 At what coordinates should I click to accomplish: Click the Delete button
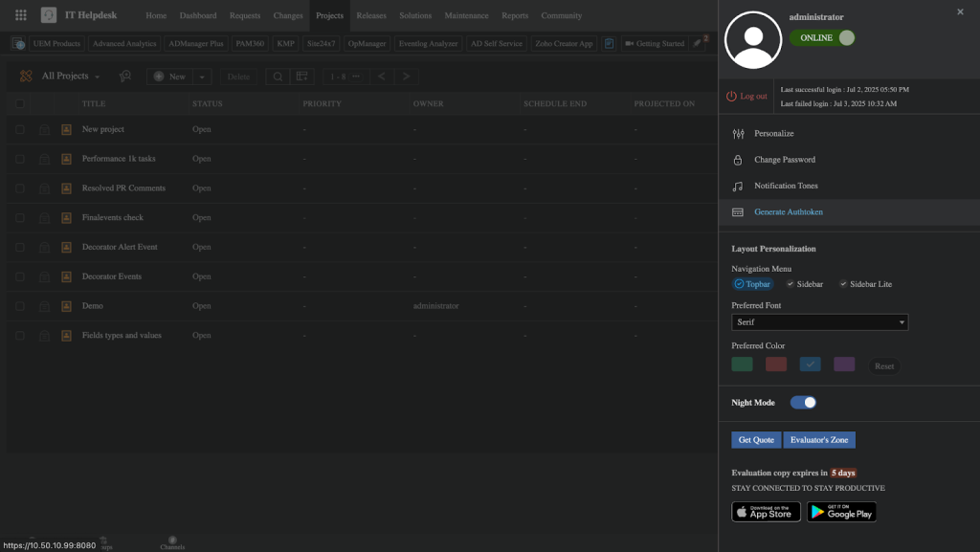[x=238, y=77]
